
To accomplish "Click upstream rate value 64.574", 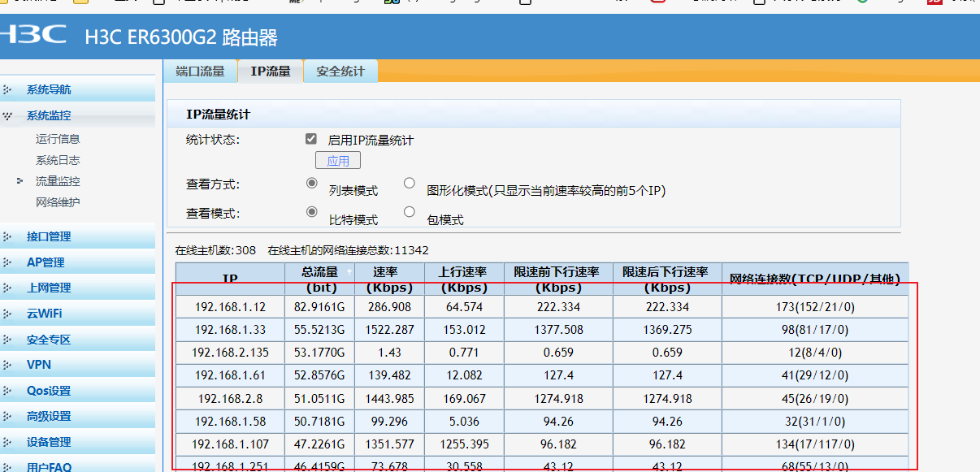I will click(x=464, y=307).
